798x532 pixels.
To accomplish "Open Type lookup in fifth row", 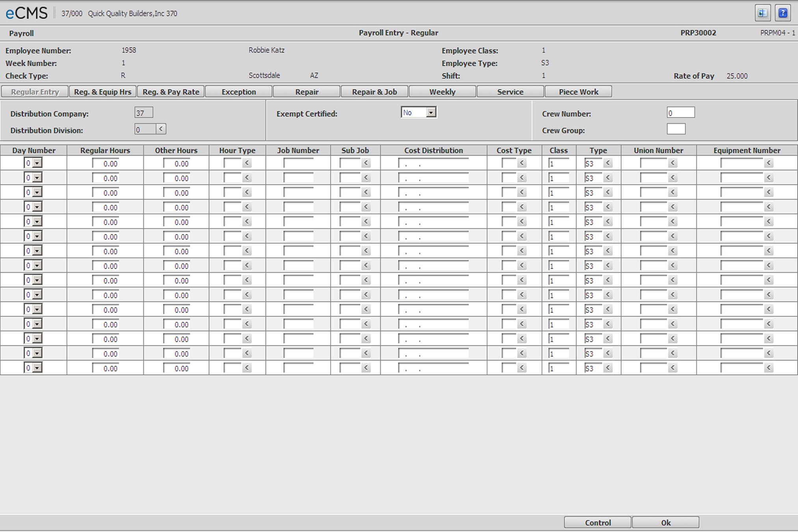I will coord(608,221).
